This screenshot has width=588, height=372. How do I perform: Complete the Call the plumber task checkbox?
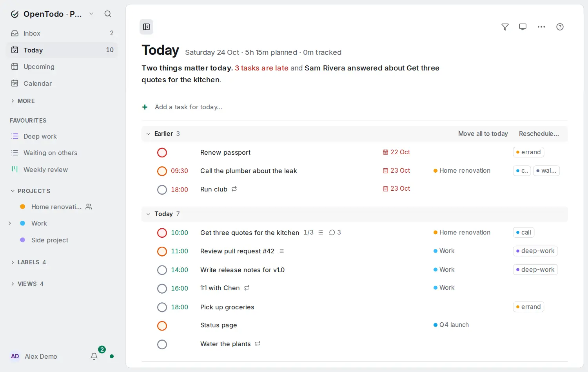162,171
